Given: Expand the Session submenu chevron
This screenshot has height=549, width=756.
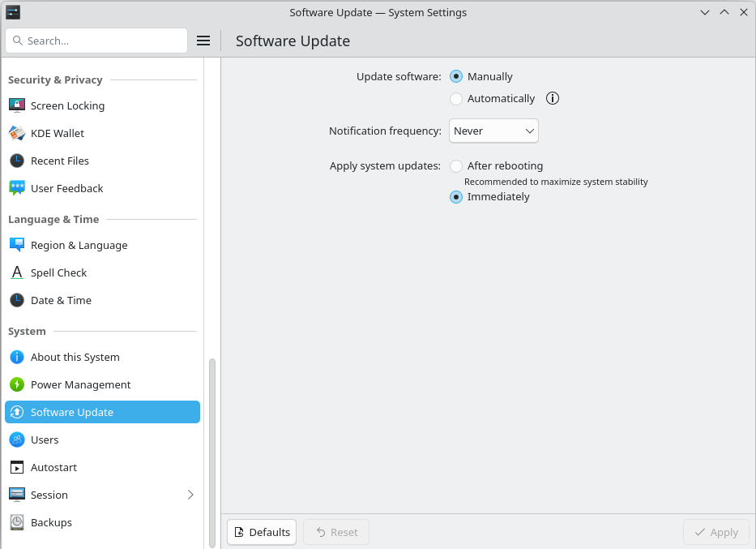Looking at the screenshot, I should coord(190,495).
